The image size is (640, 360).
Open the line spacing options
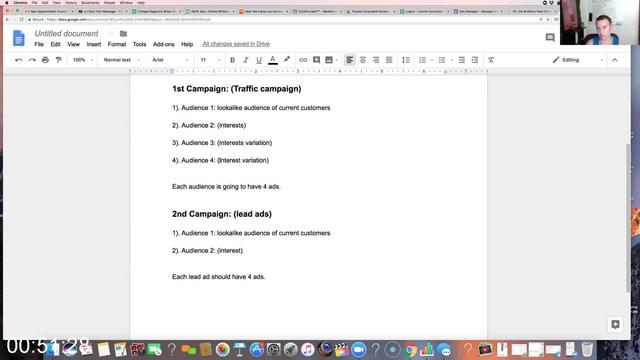click(x=406, y=60)
